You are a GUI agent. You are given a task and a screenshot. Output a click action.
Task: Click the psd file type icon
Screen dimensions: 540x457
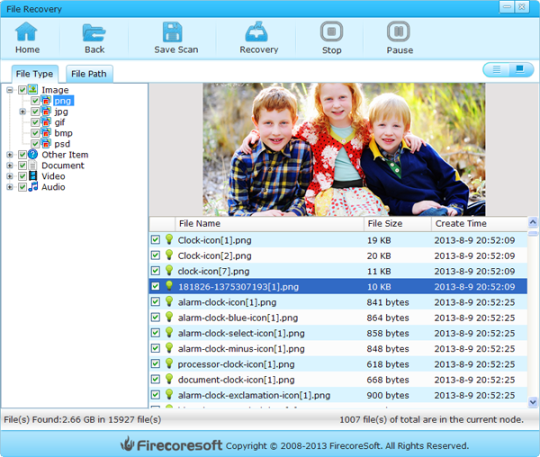tap(46, 143)
